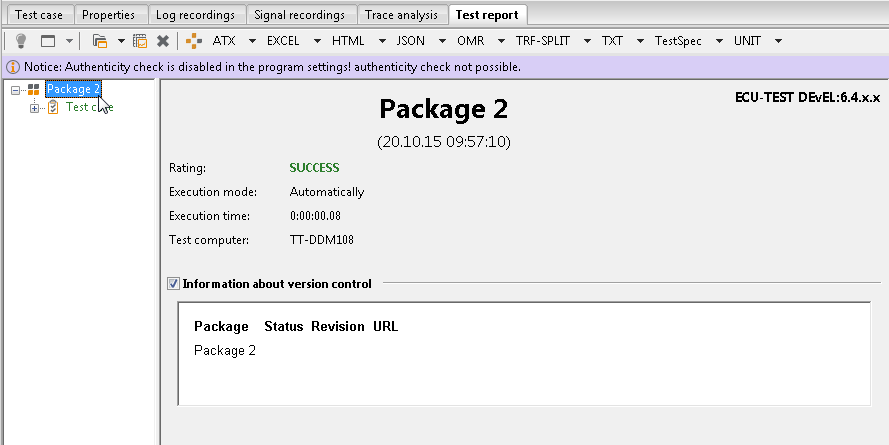Image resolution: width=889 pixels, height=445 pixels.
Task: Switch to the Test case tab
Action: click(39, 15)
